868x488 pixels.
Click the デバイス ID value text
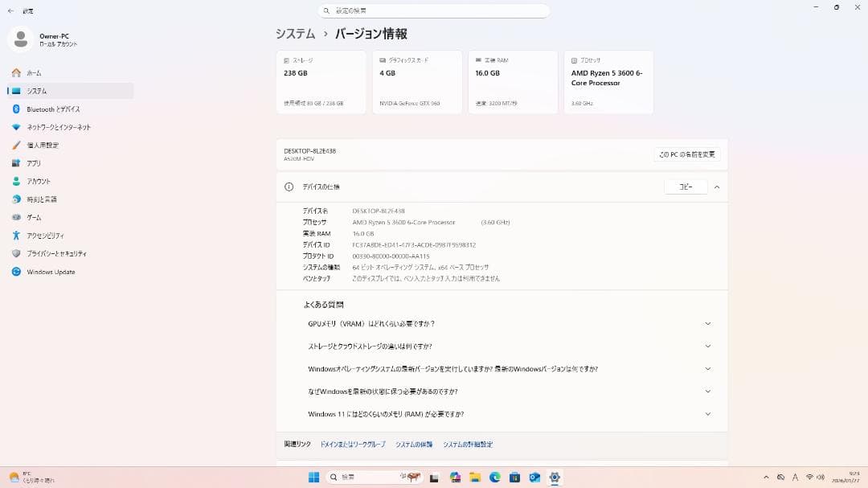pyautogui.click(x=414, y=245)
